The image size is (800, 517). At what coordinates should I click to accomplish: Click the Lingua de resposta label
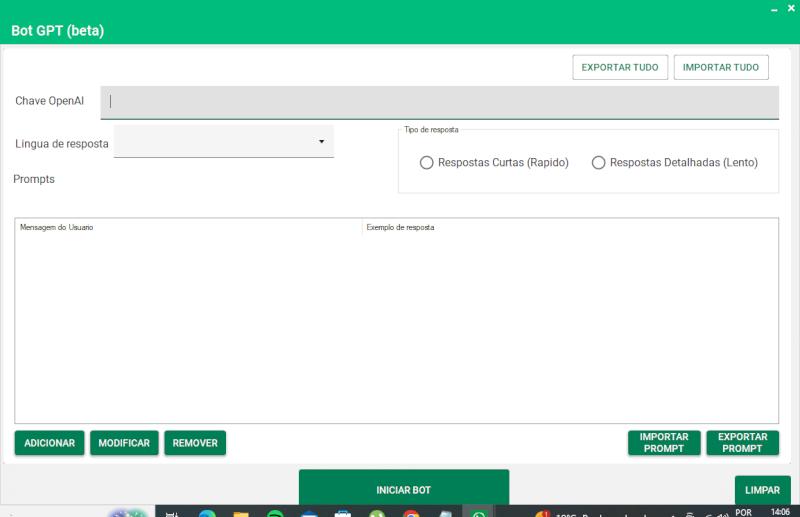click(62, 144)
